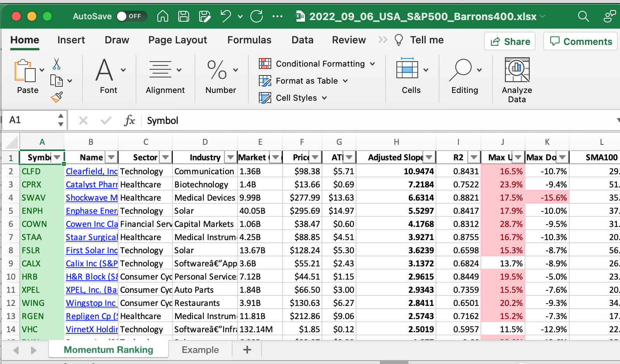Click the Cut scissors icon
This screenshot has width=620, height=364.
coord(57,64)
